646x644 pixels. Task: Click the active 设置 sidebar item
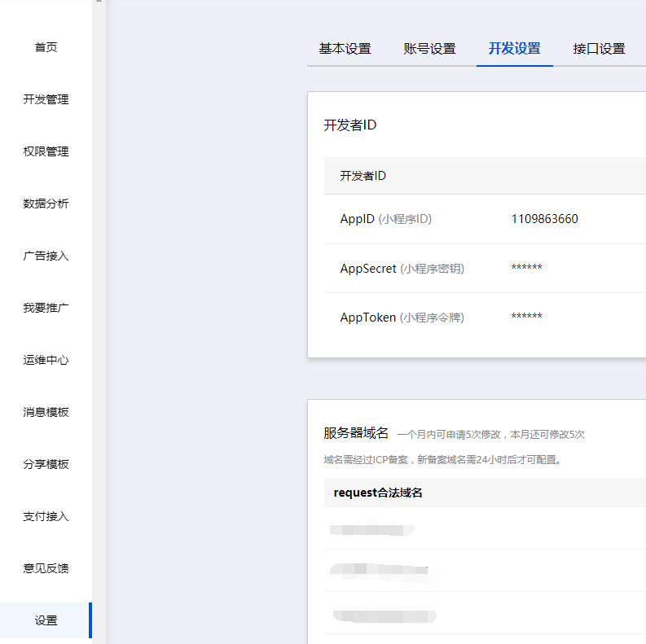click(x=46, y=620)
